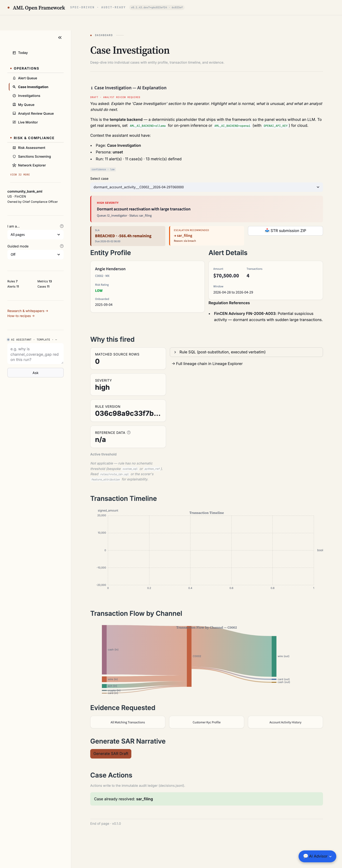The image size is (342, 868).
Task: Open the How-to recipes link
Action: (x=21, y=316)
